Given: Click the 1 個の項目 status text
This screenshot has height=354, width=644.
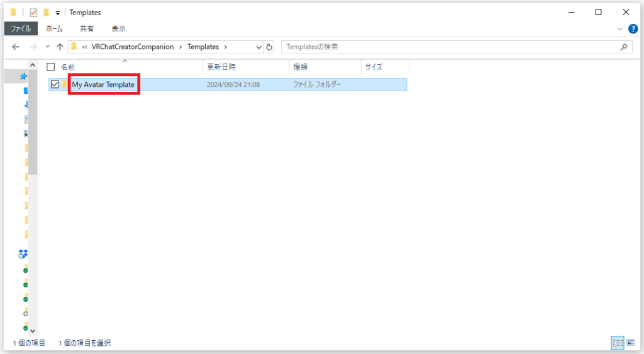Looking at the screenshot, I should (x=29, y=343).
